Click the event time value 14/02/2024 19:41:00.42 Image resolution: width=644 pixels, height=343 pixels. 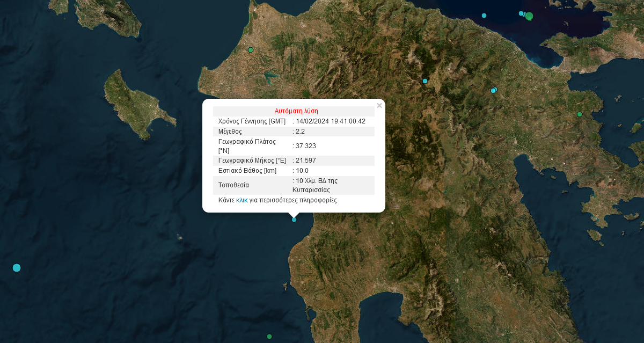click(331, 121)
